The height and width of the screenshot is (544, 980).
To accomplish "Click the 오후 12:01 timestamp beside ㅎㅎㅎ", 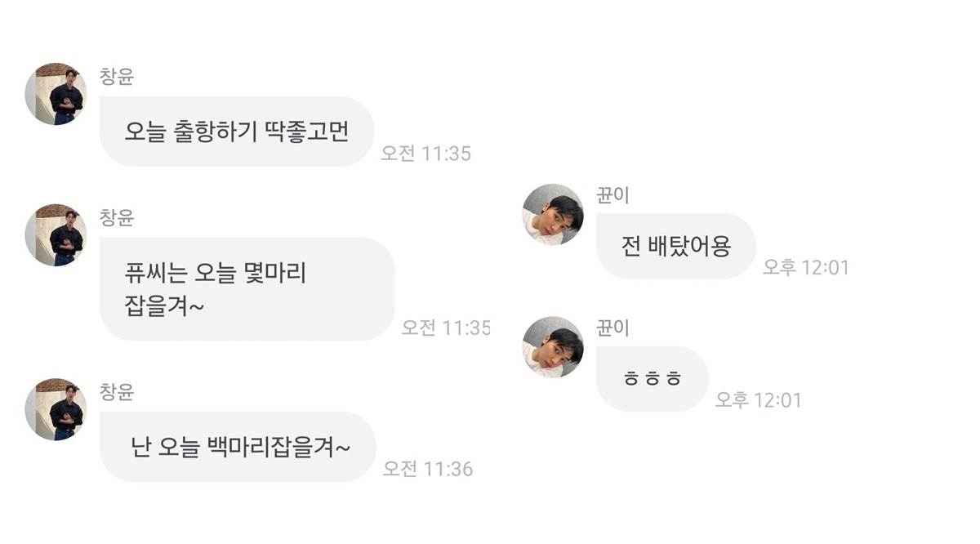I will (759, 400).
